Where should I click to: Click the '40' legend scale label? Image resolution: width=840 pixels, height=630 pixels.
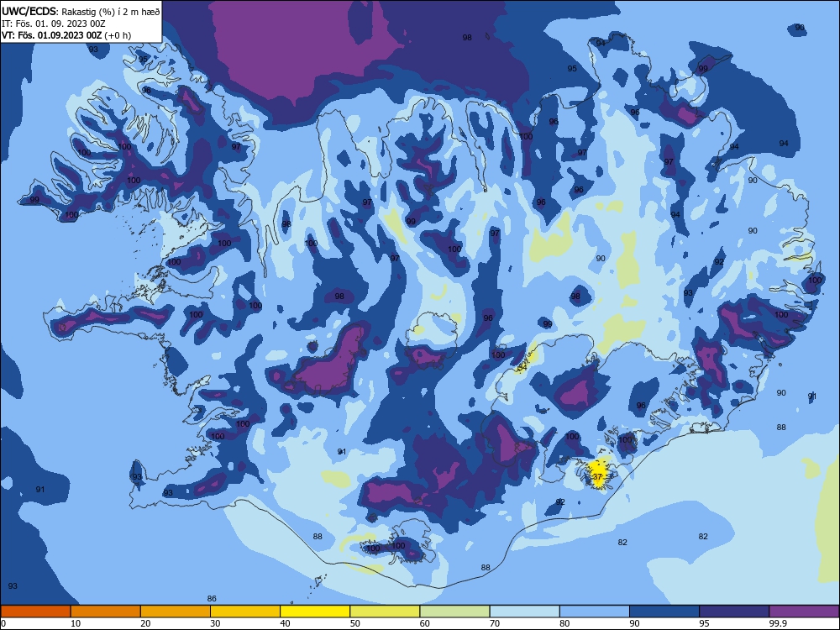[285, 623]
